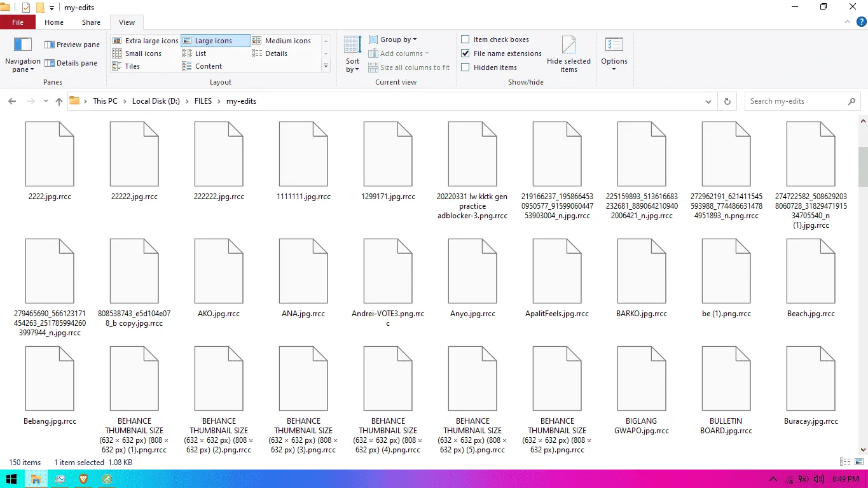Select file Beach.jpg.rrcc
868x488 pixels.
coord(811,279)
